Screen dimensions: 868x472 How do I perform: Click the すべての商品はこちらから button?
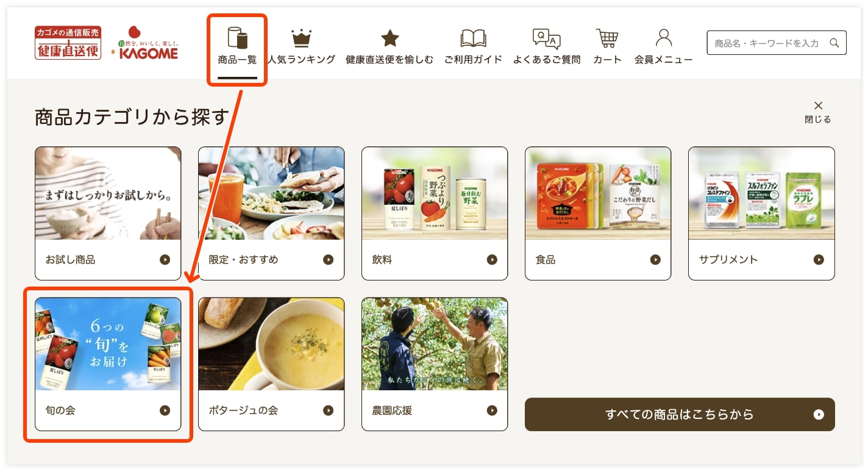click(x=680, y=415)
